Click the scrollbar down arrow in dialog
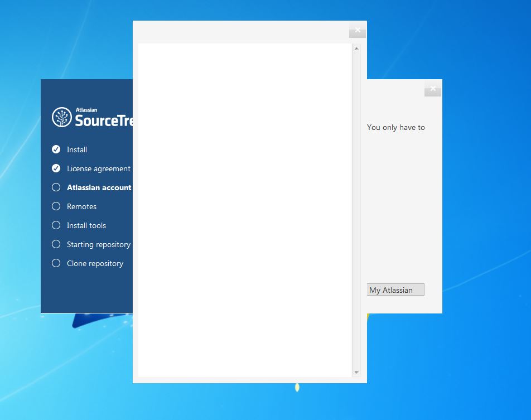This screenshot has width=531, height=420. [x=356, y=373]
